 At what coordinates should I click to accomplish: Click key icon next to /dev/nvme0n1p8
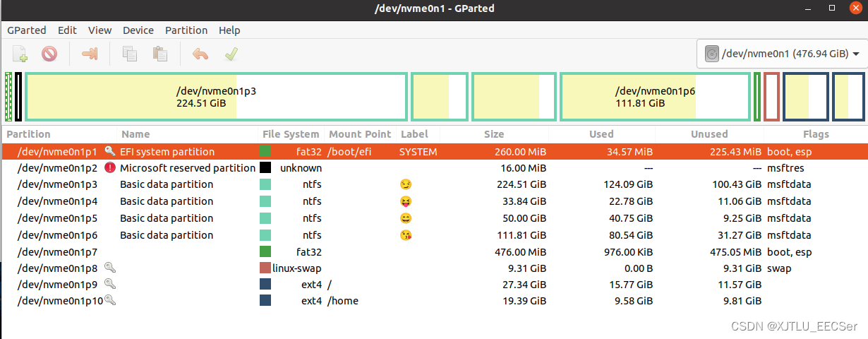tap(109, 268)
